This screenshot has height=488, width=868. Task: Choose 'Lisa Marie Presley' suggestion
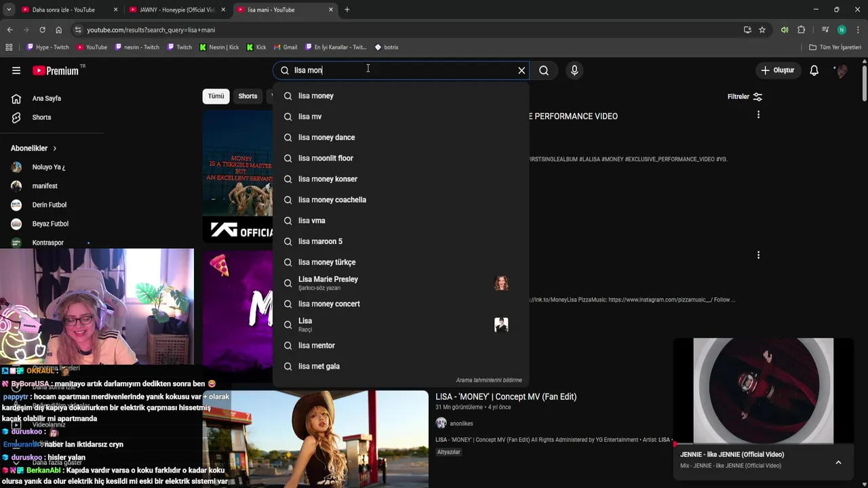(401, 283)
